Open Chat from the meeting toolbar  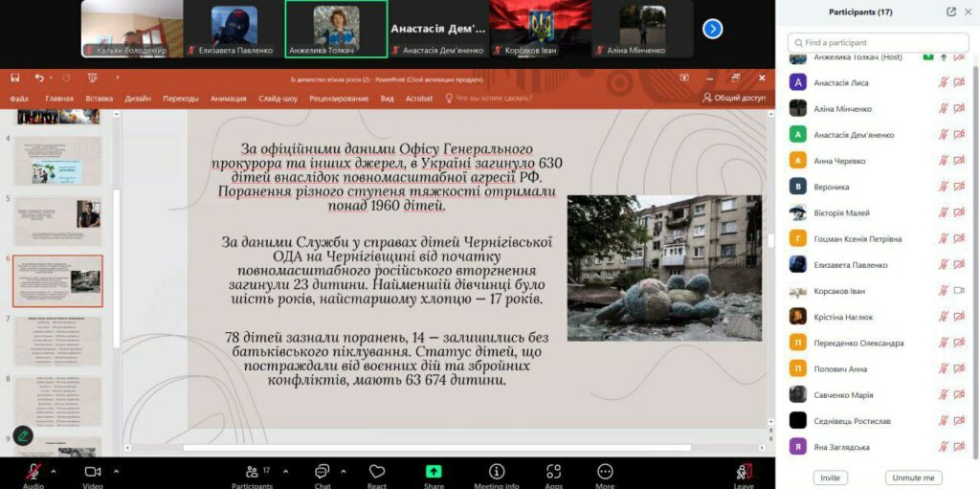tap(323, 471)
